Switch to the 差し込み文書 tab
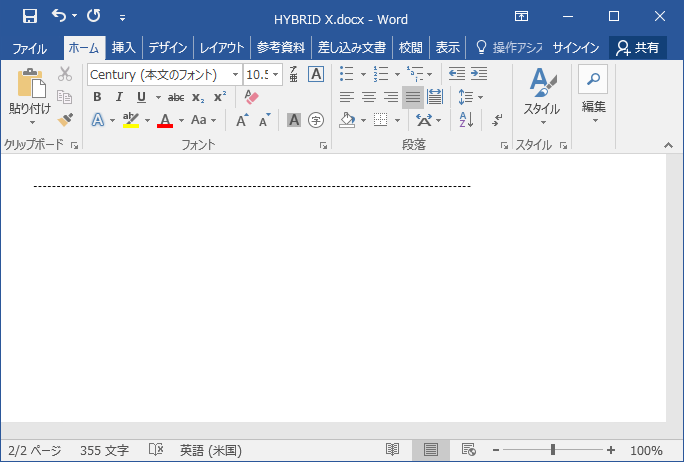 [352, 48]
